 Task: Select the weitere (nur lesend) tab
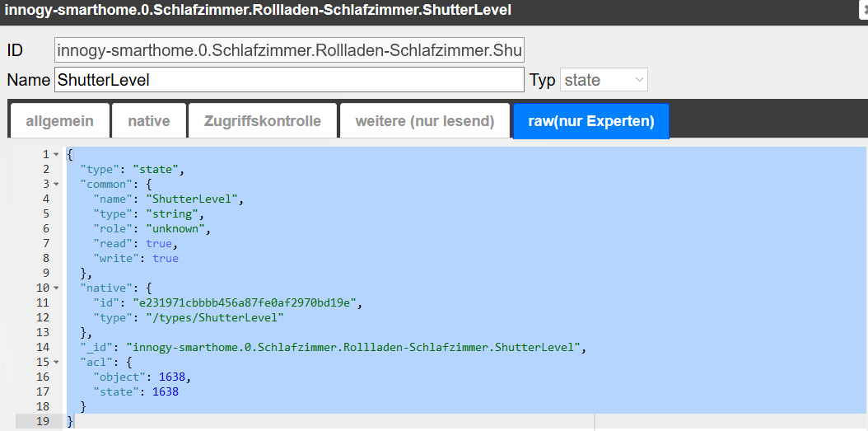425,121
